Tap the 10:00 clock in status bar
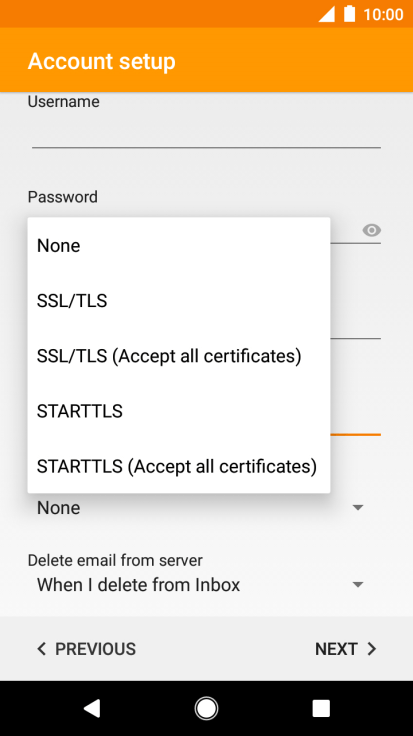 [383, 15]
